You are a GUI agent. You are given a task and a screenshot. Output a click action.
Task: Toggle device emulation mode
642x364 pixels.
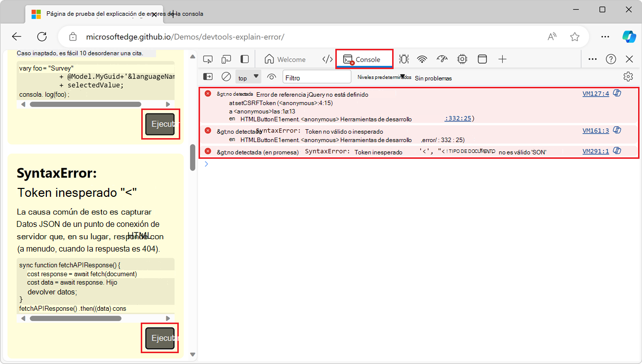click(x=226, y=59)
